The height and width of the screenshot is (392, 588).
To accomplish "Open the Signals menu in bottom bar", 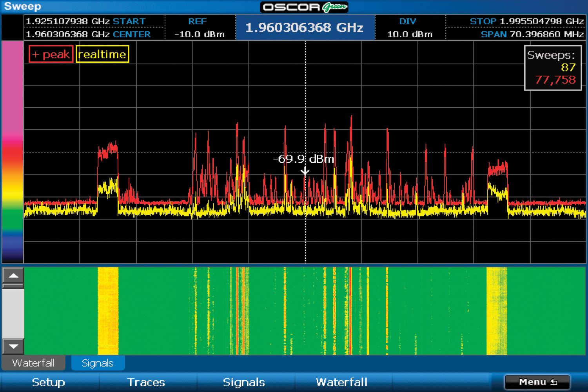I will 243,382.
